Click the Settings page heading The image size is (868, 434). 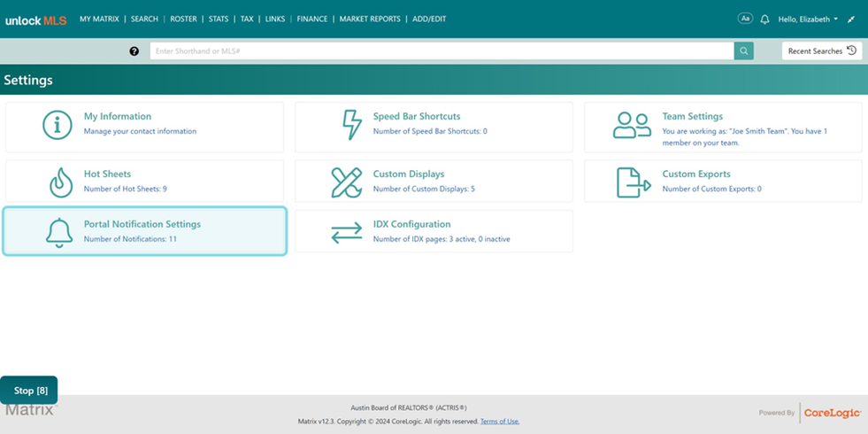click(x=28, y=80)
